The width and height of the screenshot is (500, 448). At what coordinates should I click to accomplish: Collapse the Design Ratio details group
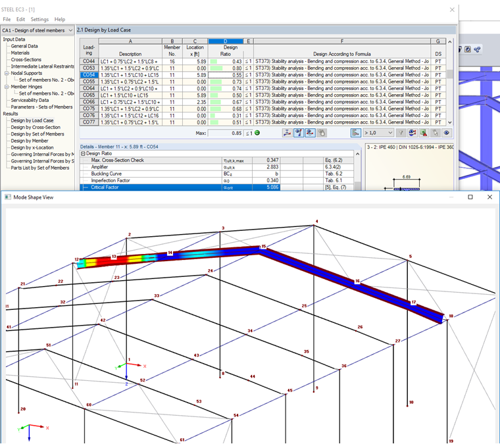[x=83, y=154]
